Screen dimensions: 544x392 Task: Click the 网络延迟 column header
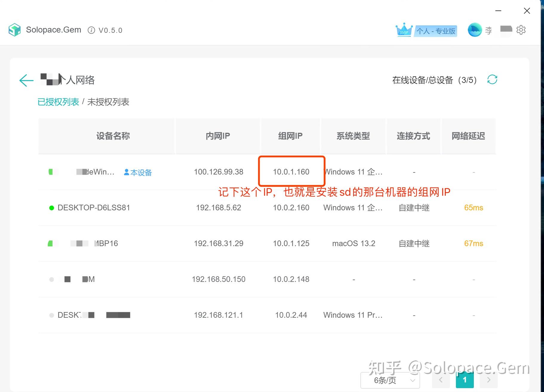(468, 136)
